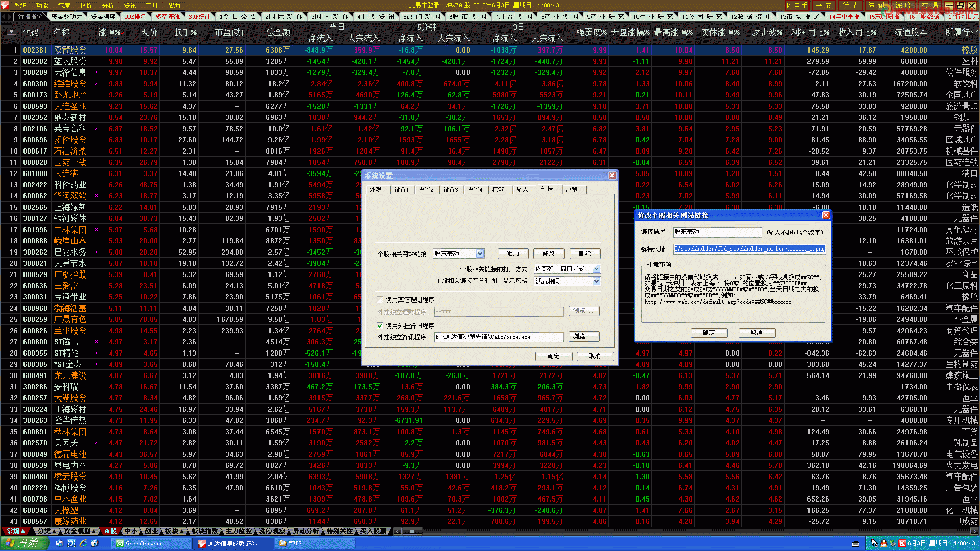This screenshot has height=551, width=980.
Task: Click the 链接描述 field containing 股东变动
Action: coord(717,232)
